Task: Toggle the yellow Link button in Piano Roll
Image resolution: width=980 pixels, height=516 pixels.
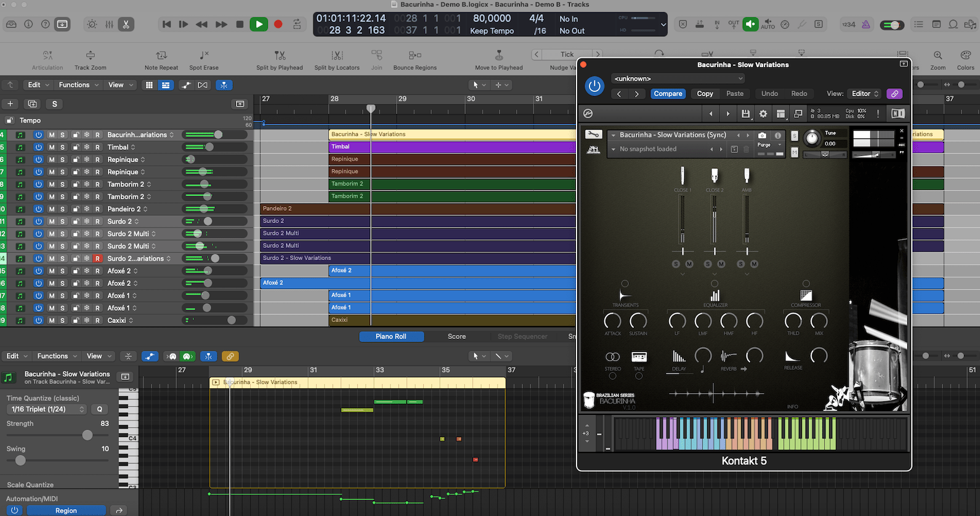Action: pos(230,356)
